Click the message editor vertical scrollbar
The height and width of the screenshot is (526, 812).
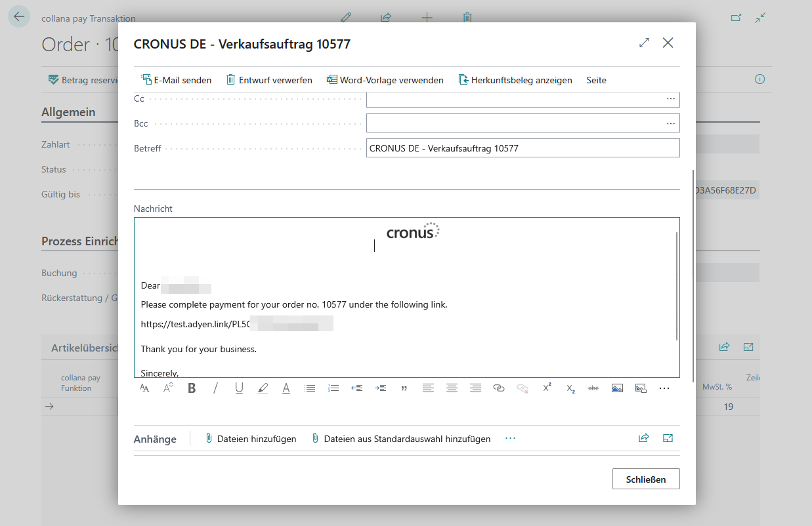click(x=676, y=286)
